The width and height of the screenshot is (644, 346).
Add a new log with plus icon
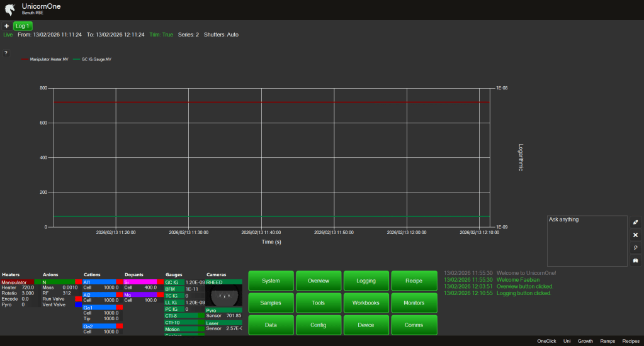(x=6, y=26)
